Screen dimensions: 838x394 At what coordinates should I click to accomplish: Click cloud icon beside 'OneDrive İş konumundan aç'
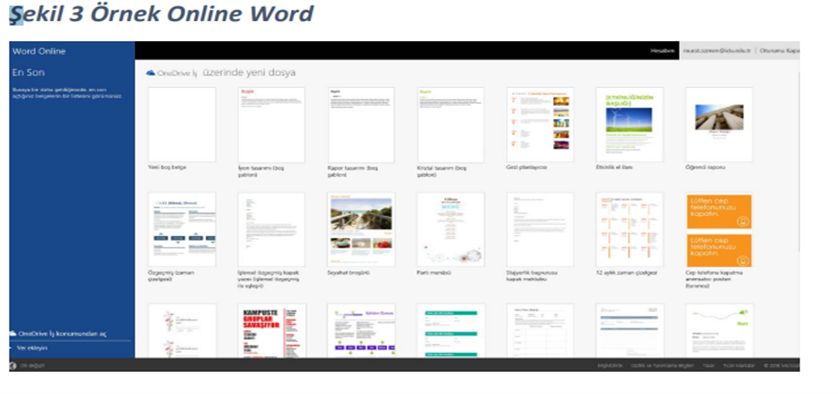coord(13,333)
